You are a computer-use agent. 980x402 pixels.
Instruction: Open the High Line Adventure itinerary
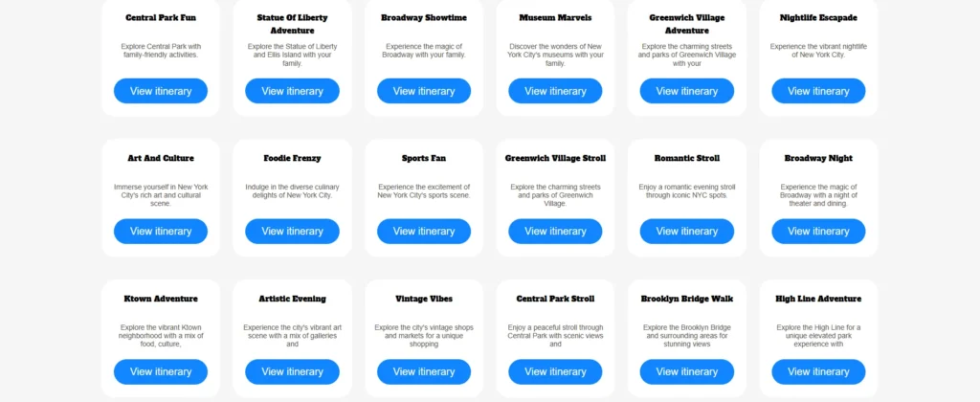818,371
